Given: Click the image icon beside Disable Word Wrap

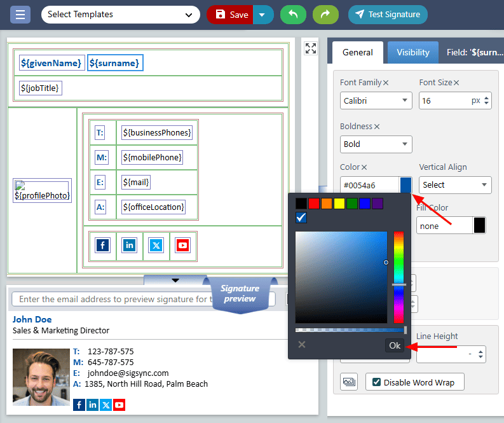Looking at the screenshot, I should click(349, 382).
